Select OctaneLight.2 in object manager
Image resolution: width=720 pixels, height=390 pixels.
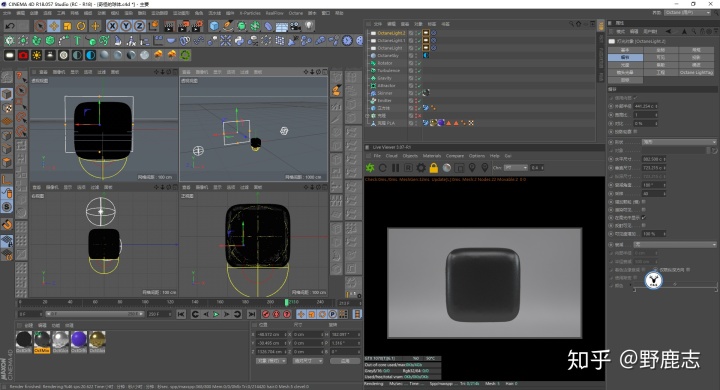[x=391, y=33]
